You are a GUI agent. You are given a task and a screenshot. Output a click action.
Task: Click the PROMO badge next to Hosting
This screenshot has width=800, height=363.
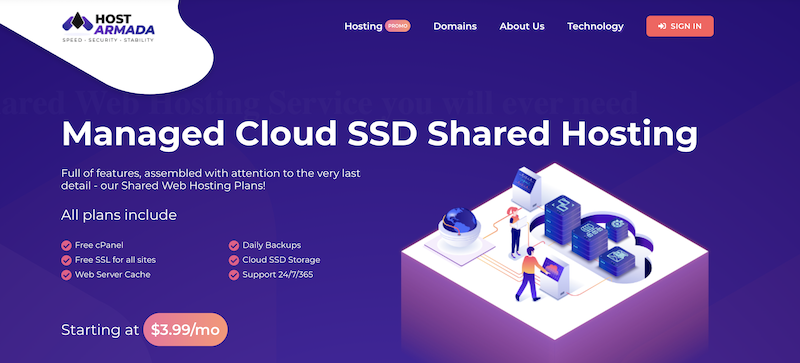[397, 26]
